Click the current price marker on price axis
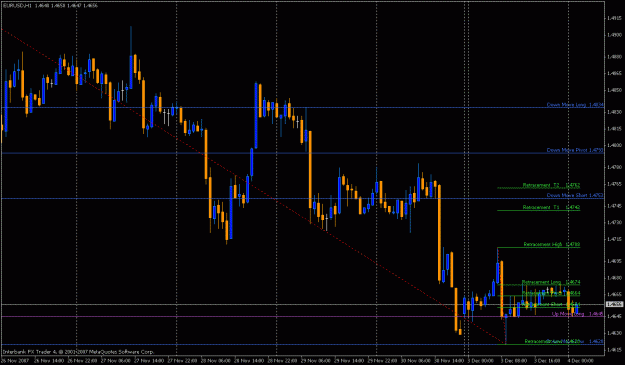 click(x=614, y=304)
